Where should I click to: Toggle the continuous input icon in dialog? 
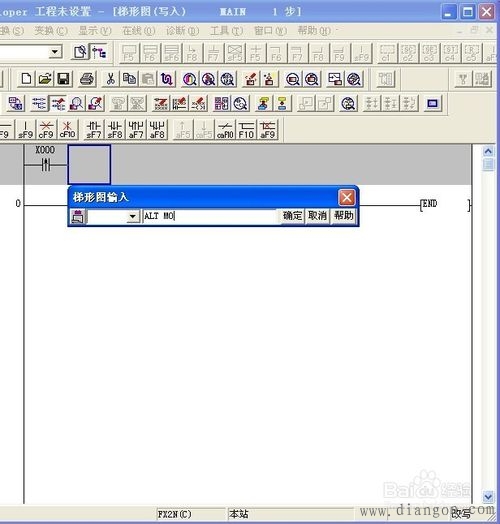(x=78, y=216)
